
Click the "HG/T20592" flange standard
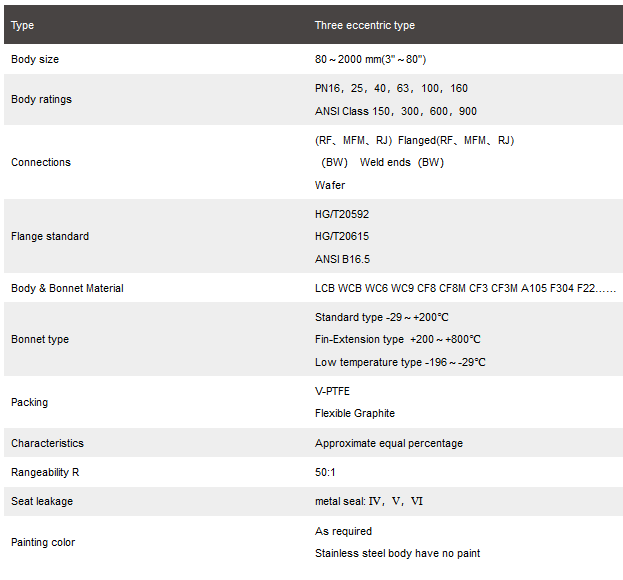point(342,214)
